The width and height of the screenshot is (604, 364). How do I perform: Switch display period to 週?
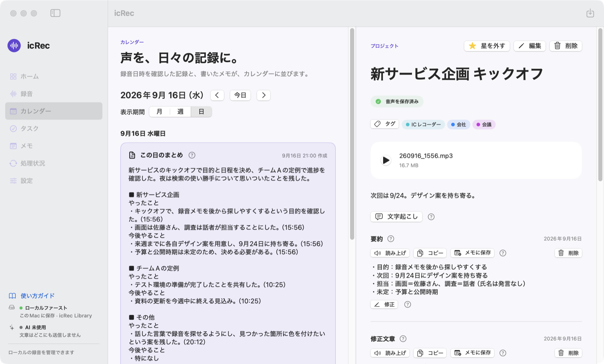pos(180,112)
